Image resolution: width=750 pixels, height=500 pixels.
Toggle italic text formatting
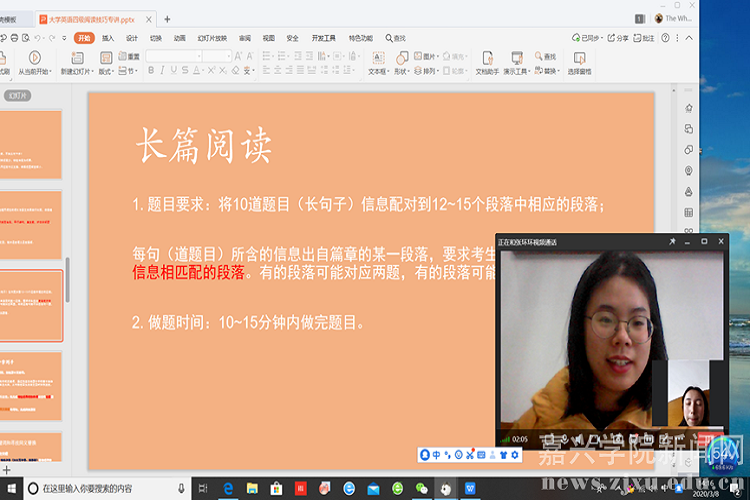point(165,71)
